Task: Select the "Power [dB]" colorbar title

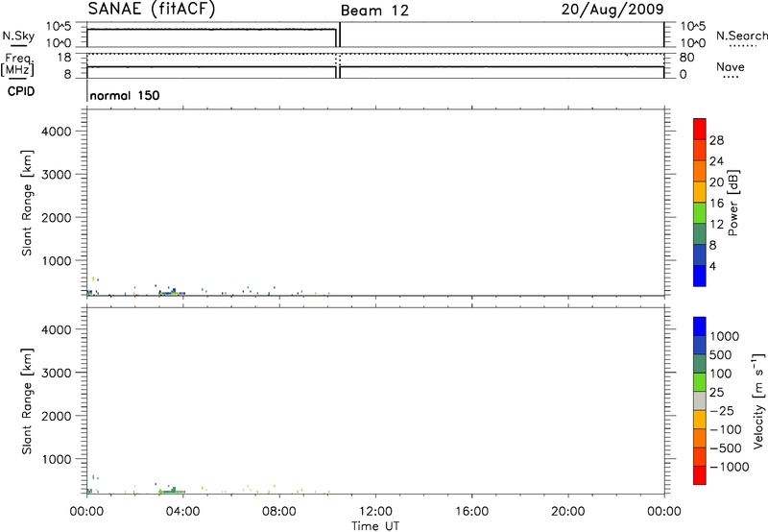Action: (x=732, y=203)
